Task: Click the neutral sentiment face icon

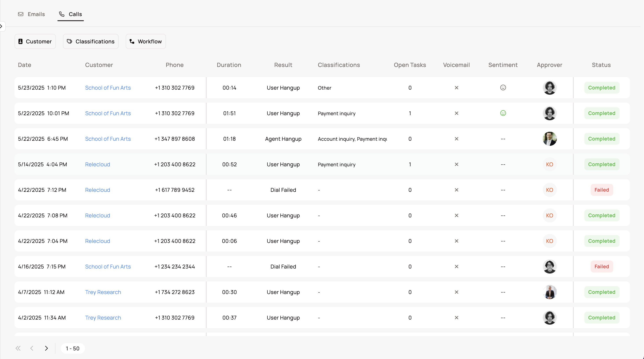Action: pos(503,88)
